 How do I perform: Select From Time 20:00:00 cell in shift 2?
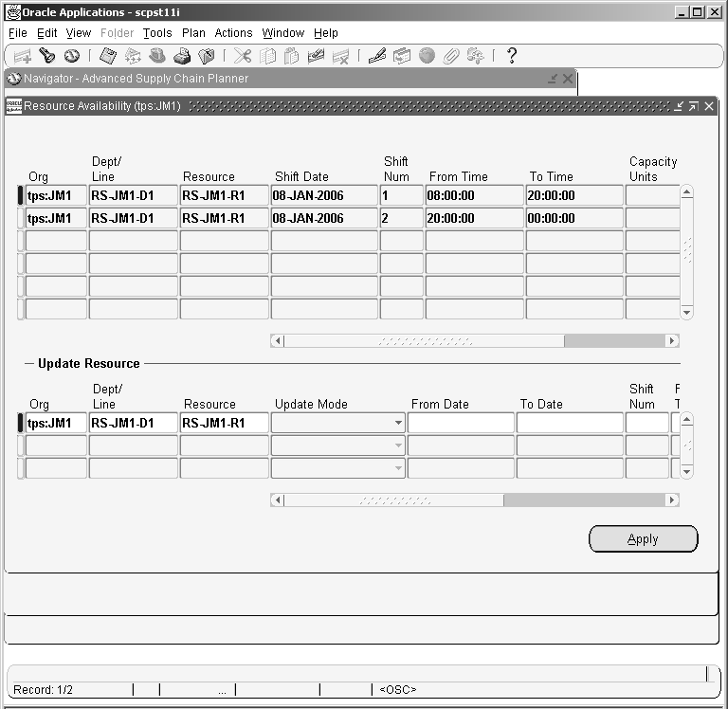[475, 218]
